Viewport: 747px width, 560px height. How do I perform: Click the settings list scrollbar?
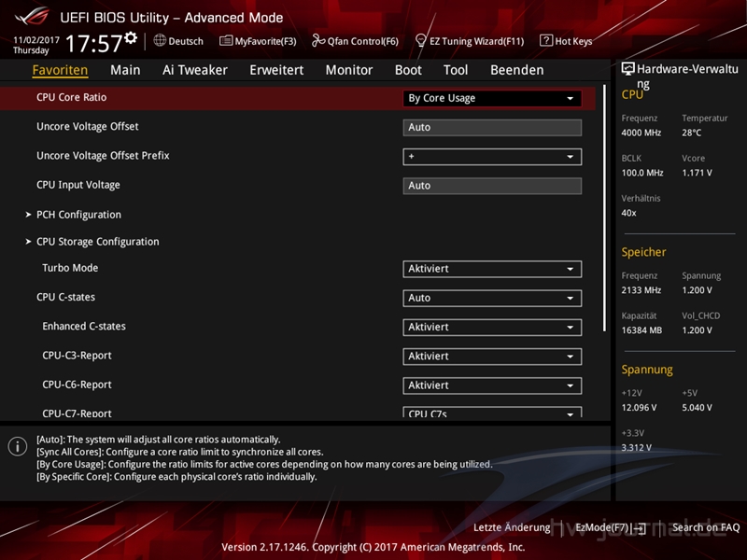point(604,208)
